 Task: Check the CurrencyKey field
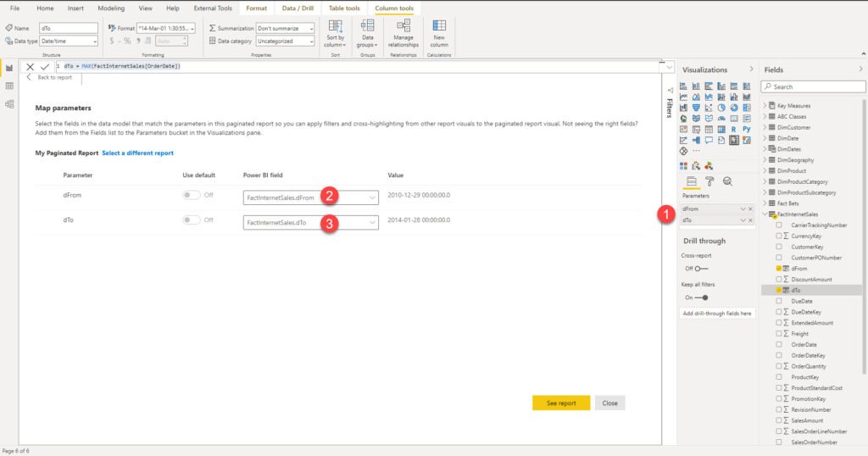[779, 236]
